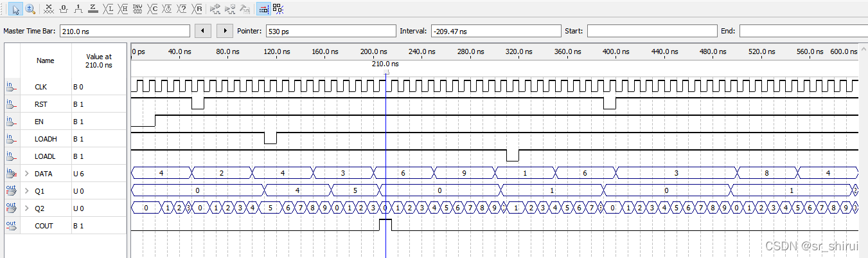Click the COUT output pin icon
868x258 pixels.
[x=11, y=225]
